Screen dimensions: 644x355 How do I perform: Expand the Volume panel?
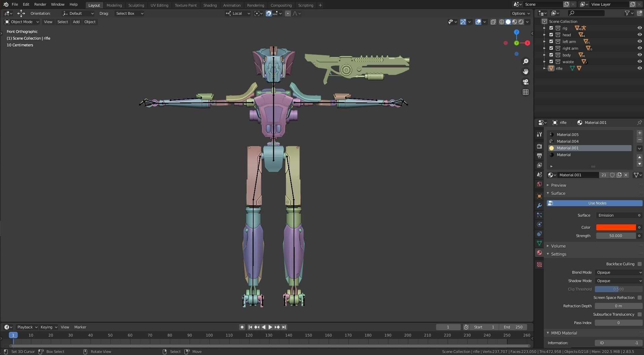558,246
